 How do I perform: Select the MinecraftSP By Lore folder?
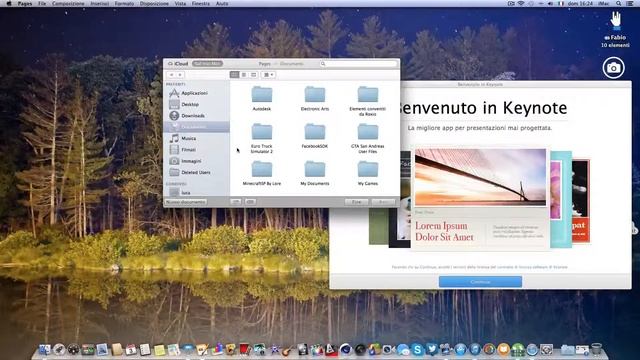tap(262, 173)
